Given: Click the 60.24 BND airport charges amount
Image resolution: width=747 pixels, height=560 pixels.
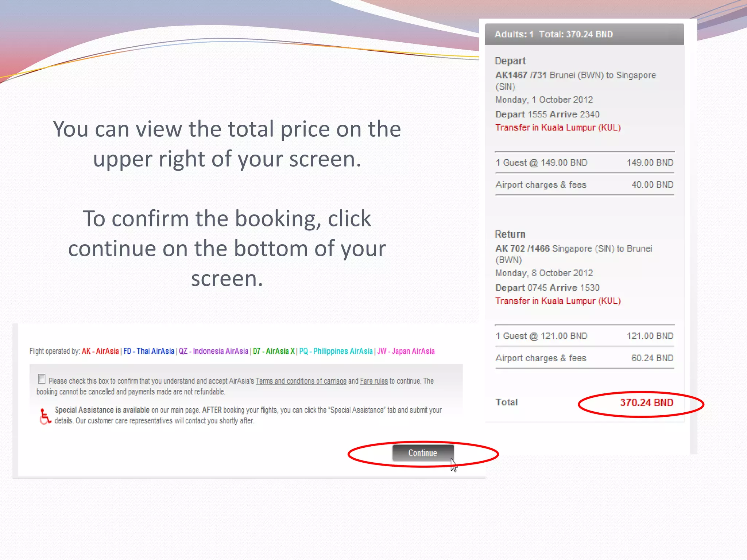Looking at the screenshot, I should (x=653, y=358).
